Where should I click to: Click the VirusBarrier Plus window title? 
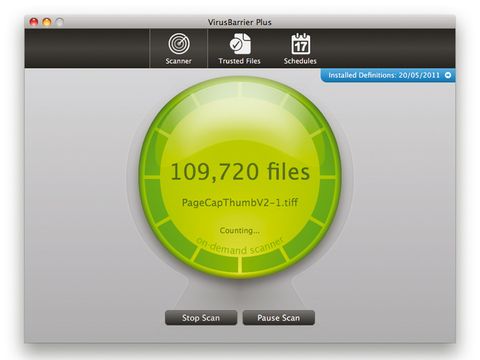(240, 22)
